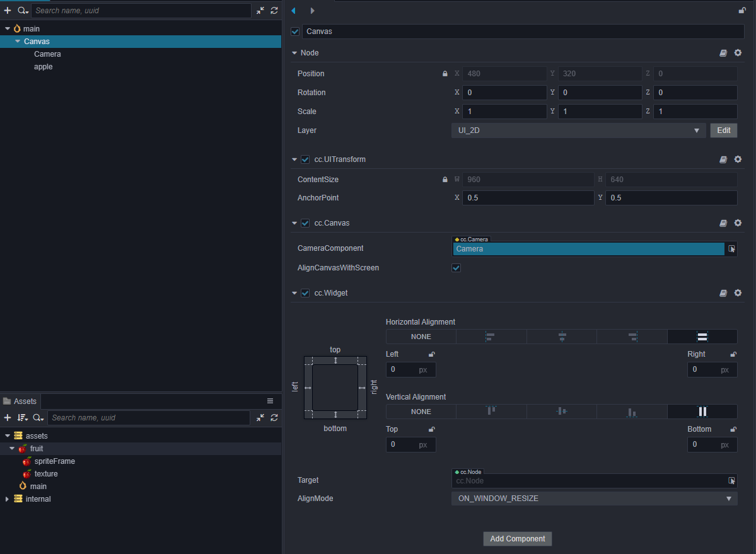The height and width of the screenshot is (554, 756).
Task: Expand the internal folder arrow
Action: (7, 499)
